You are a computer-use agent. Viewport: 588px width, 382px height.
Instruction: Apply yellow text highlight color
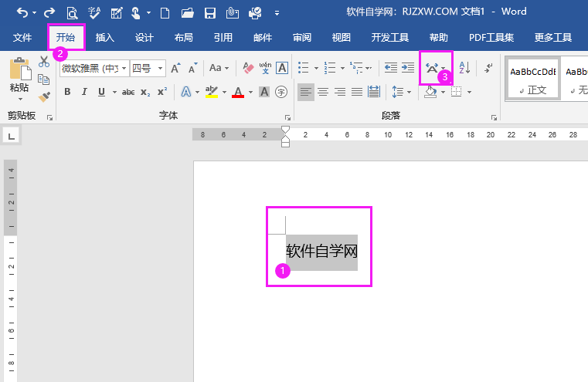tap(212, 92)
